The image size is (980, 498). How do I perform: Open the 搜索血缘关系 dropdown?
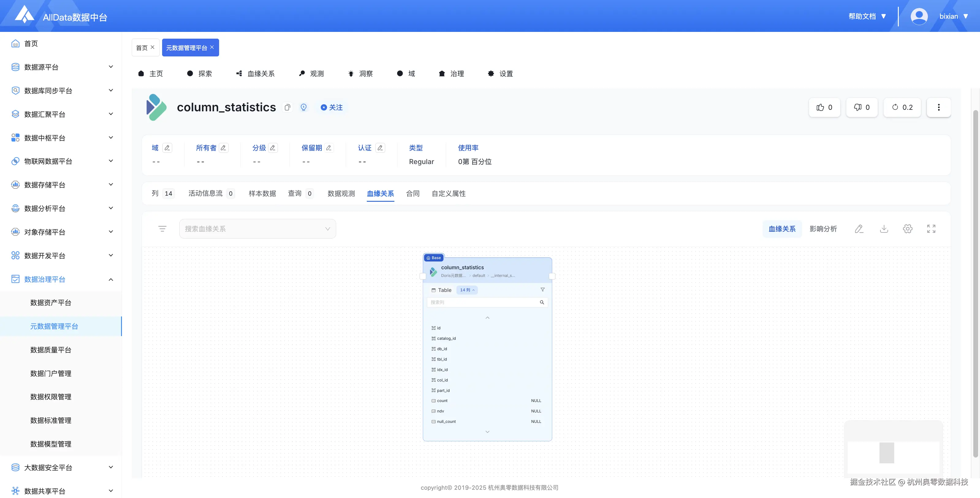(x=257, y=229)
